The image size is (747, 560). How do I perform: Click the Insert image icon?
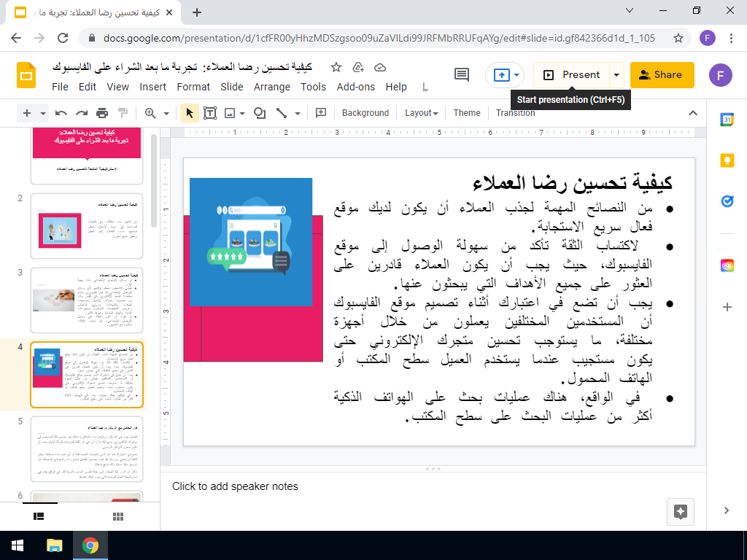pos(230,113)
